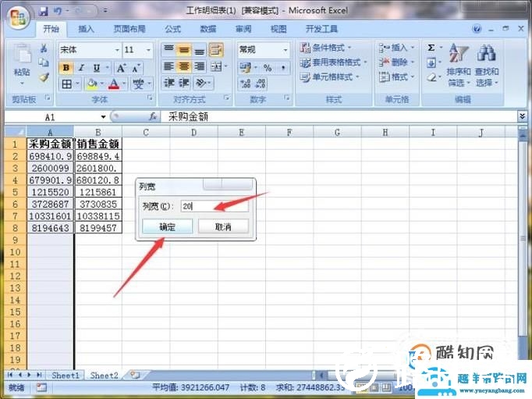The image size is (532, 399).
Task: Open the fill color dropdown arrow
Action: [102, 84]
